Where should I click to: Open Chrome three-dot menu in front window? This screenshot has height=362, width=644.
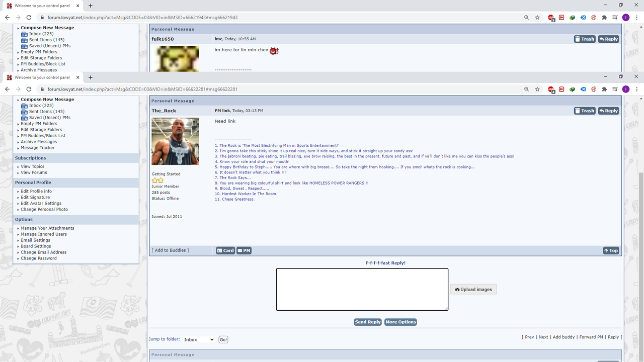[x=636, y=89]
